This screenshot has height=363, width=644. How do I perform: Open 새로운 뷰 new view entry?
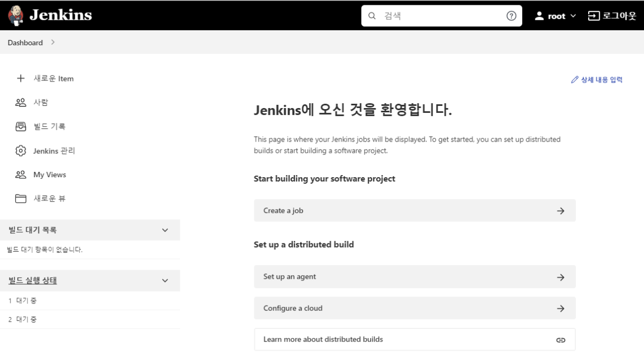(49, 199)
